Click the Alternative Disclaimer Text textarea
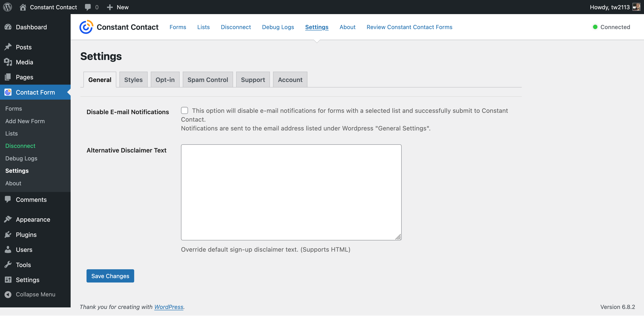This screenshot has height=316, width=644. click(291, 192)
